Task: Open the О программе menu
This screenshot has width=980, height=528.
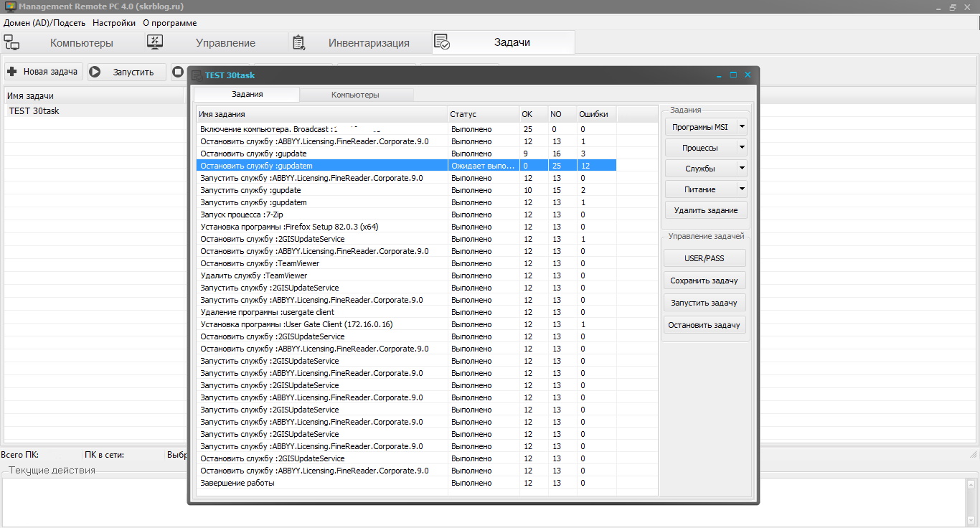Action: coord(169,23)
